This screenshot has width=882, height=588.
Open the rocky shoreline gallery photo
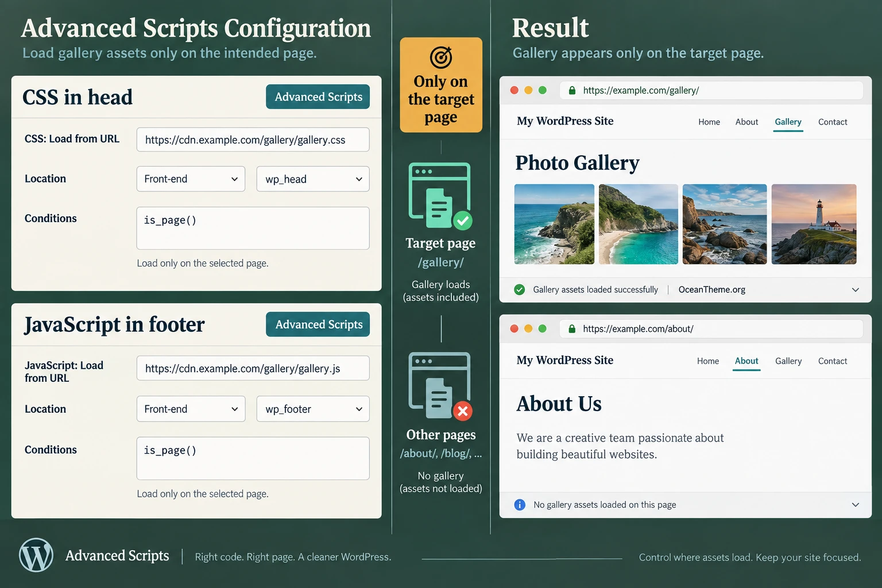[725, 224]
